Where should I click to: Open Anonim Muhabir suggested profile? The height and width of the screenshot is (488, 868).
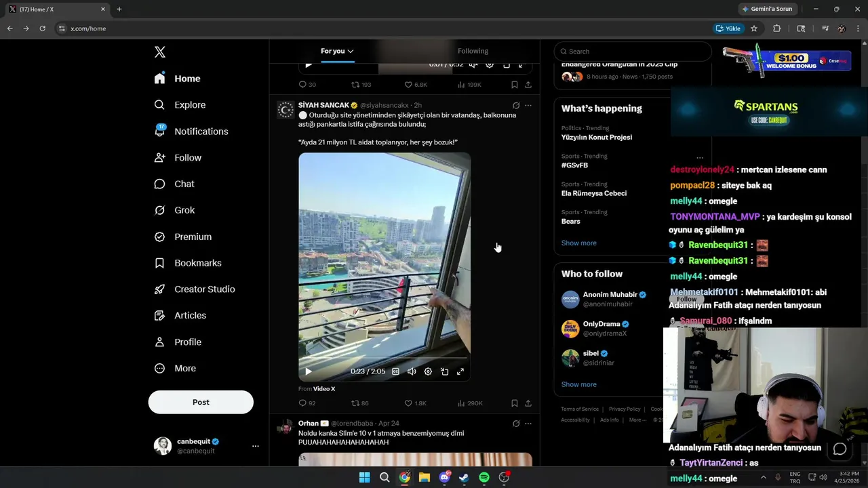coord(610,295)
